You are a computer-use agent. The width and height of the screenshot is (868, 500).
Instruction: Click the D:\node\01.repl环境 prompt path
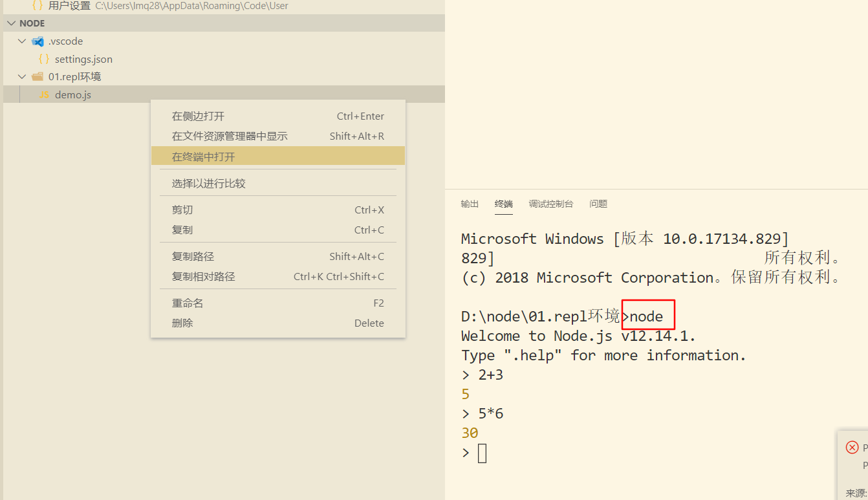541,316
